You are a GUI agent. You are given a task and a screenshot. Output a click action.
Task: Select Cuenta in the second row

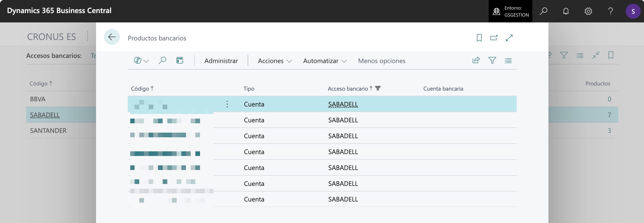pos(254,120)
